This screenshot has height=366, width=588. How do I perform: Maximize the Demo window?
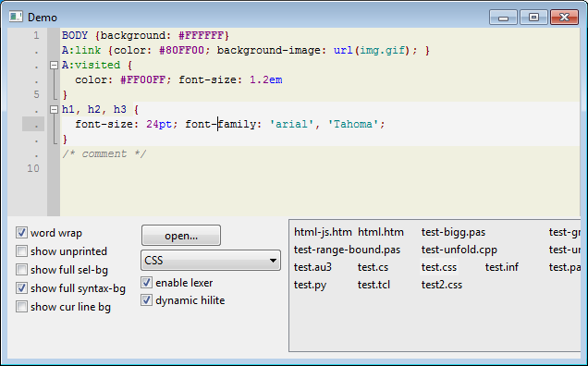click(x=533, y=18)
